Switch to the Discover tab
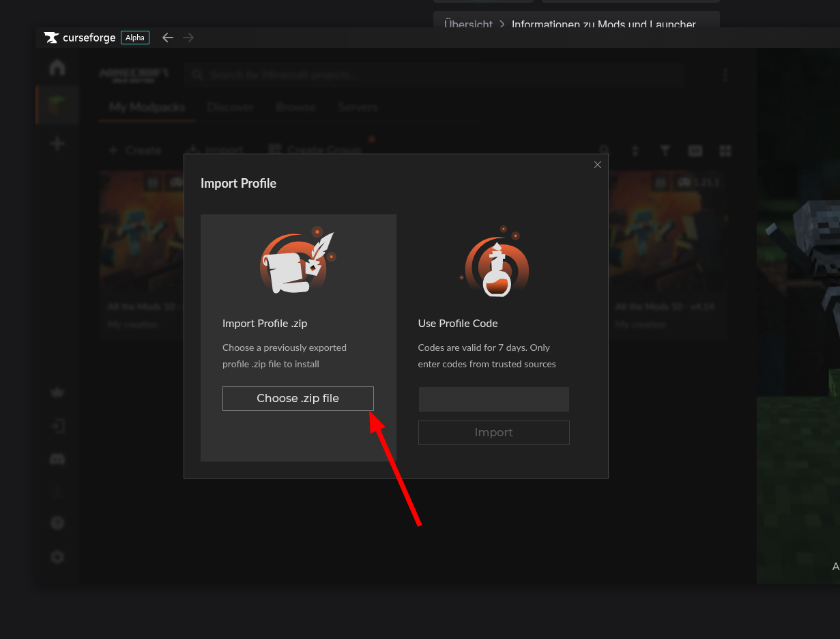 click(231, 107)
